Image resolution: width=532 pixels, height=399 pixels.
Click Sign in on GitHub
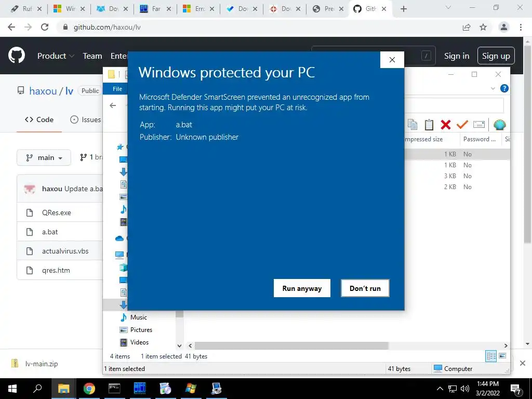point(457,56)
